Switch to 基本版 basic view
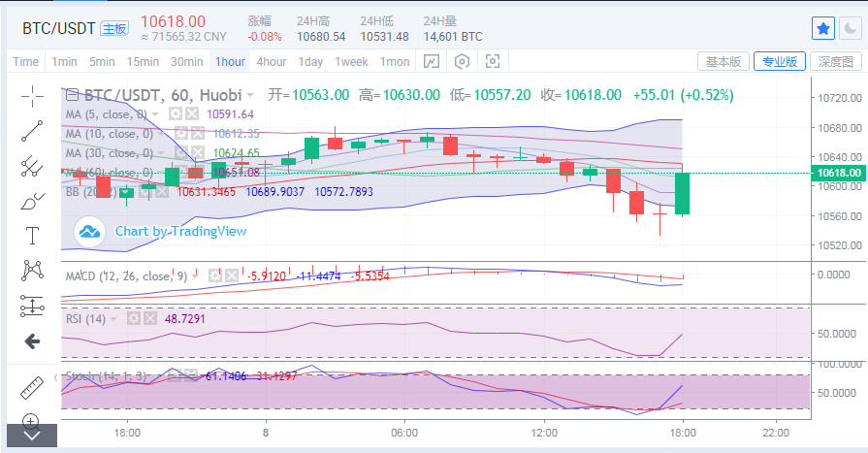Viewport: 868px width, 453px height. (x=723, y=61)
